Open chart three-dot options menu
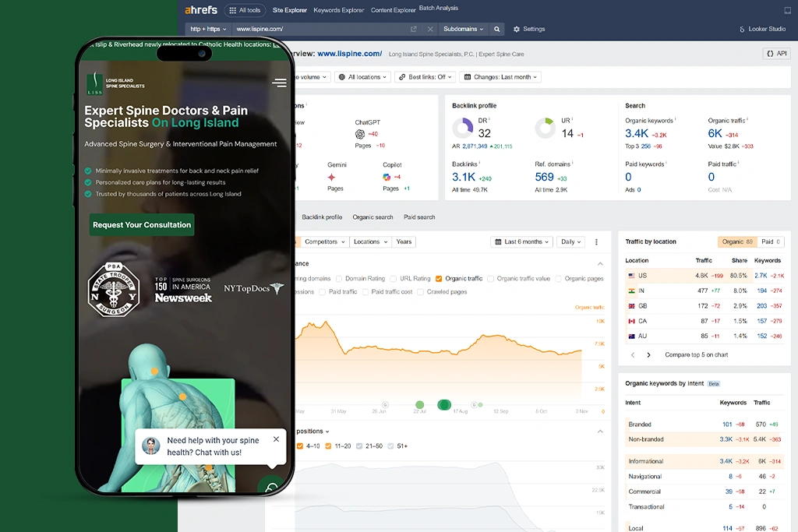 coord(597,242)
